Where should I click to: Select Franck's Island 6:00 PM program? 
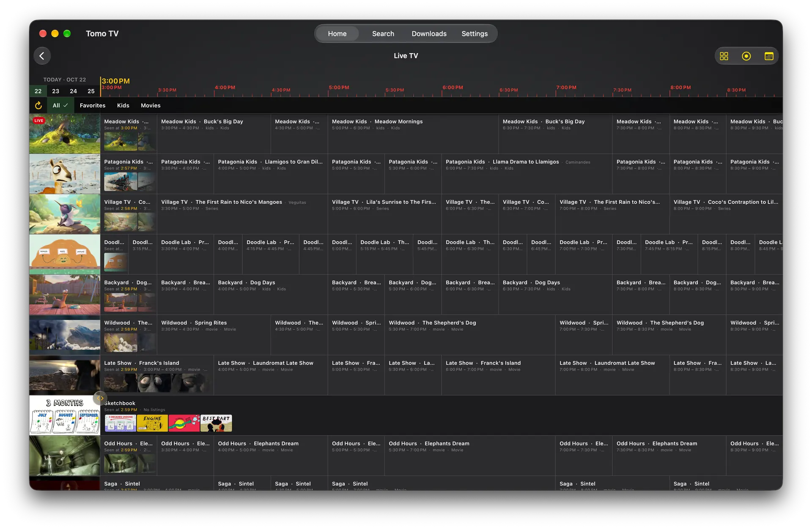point(499,375)
